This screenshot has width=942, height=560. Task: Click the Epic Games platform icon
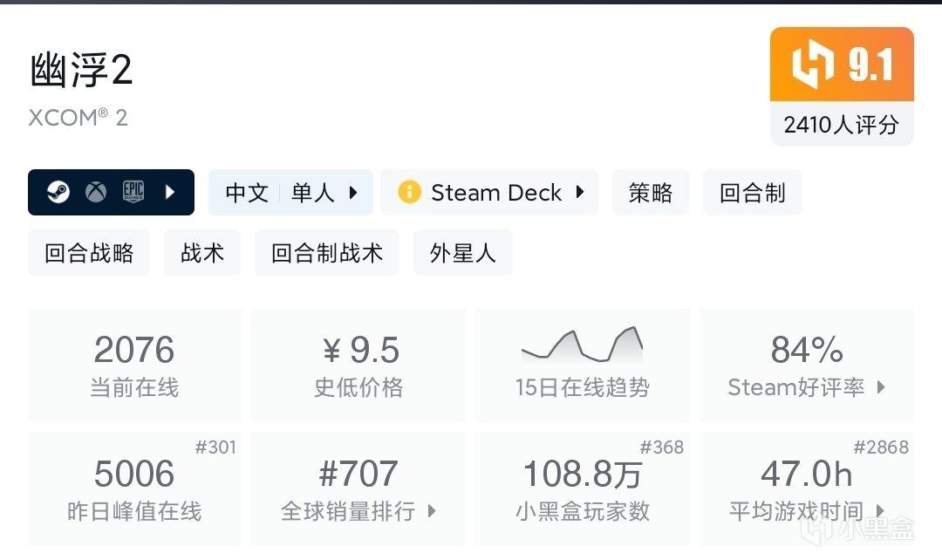point(133,192)
